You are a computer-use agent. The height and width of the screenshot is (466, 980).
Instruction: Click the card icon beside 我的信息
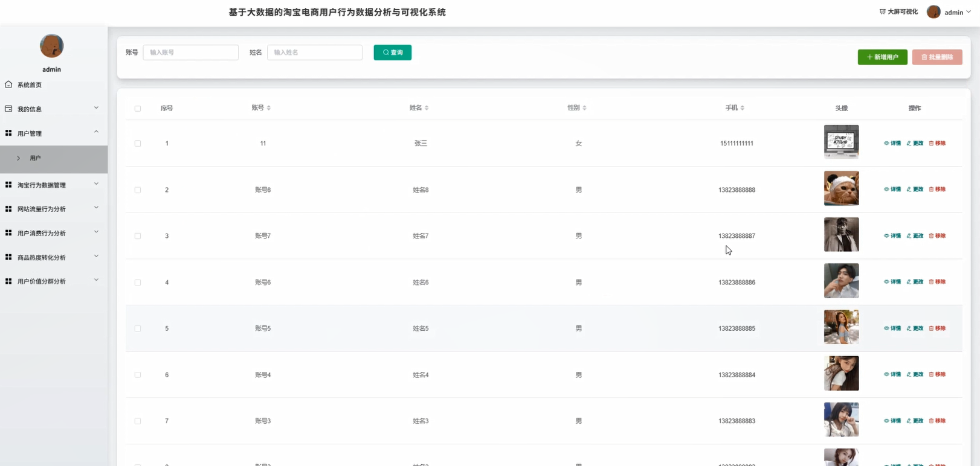click(x=8, y=109)
